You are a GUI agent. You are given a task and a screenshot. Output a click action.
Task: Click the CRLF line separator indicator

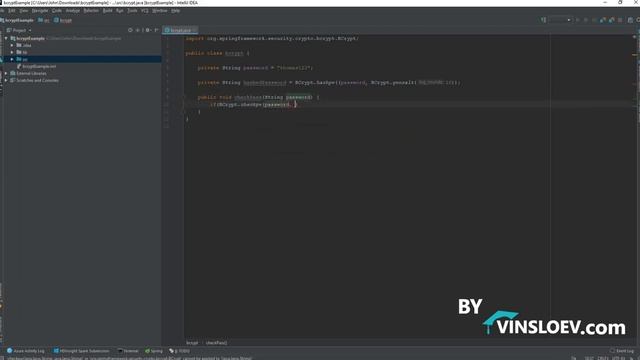[603, 358]
